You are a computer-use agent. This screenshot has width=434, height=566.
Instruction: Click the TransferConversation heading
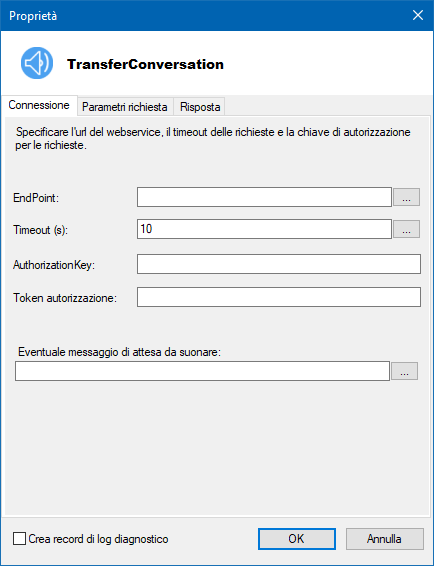(x=146, y=64)
